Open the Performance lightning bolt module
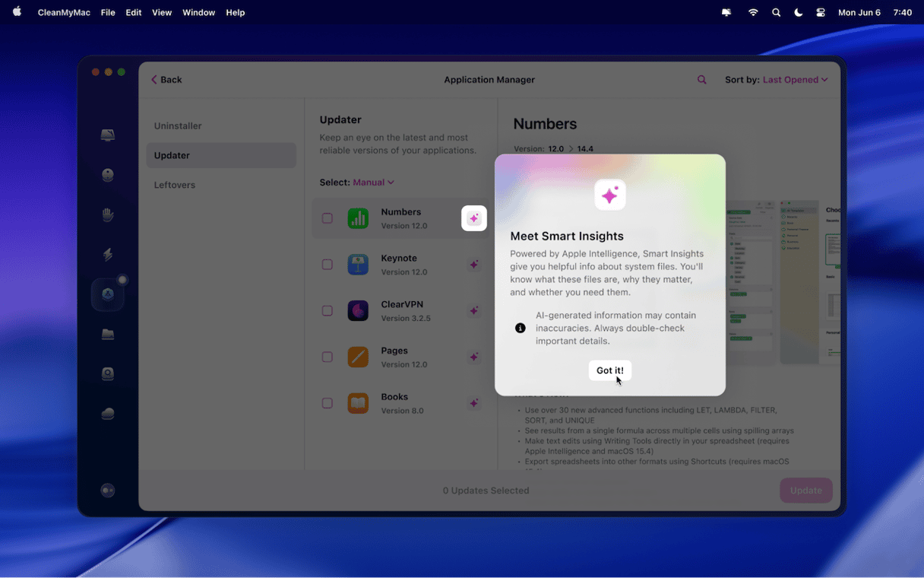Viewport: 924px width, 578px height. [x=108, y=255]
